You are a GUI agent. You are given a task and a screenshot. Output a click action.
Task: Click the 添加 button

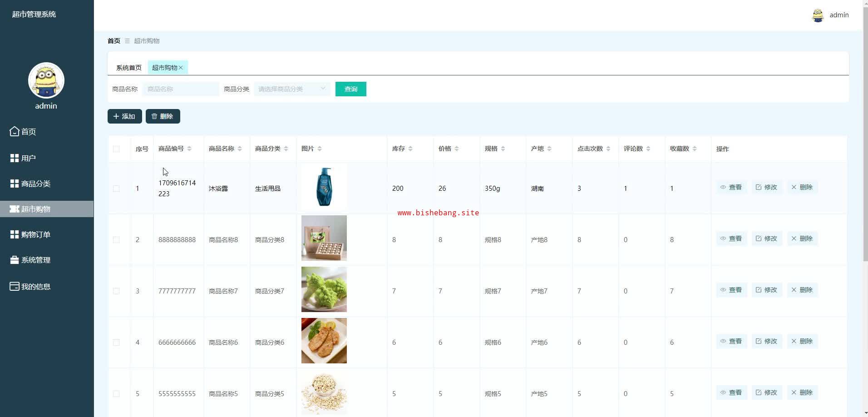tap(124, 116)
